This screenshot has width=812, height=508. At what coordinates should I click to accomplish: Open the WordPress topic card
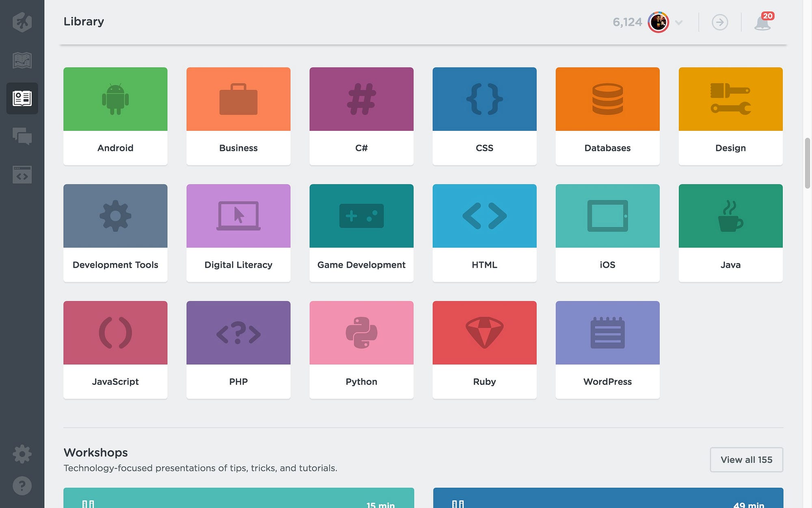pos(607,350)
